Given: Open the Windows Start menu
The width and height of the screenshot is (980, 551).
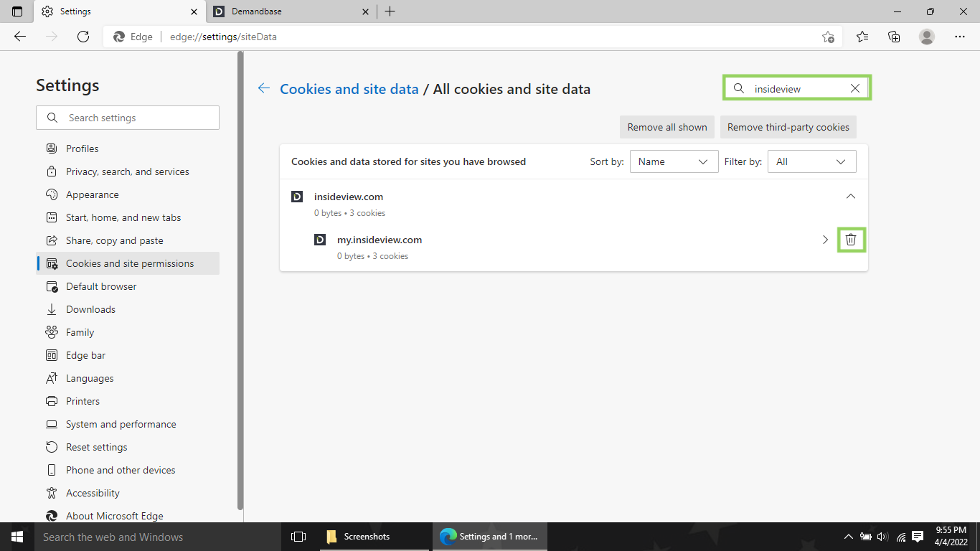Looking at the screenshot, I should tap(17, 537).
